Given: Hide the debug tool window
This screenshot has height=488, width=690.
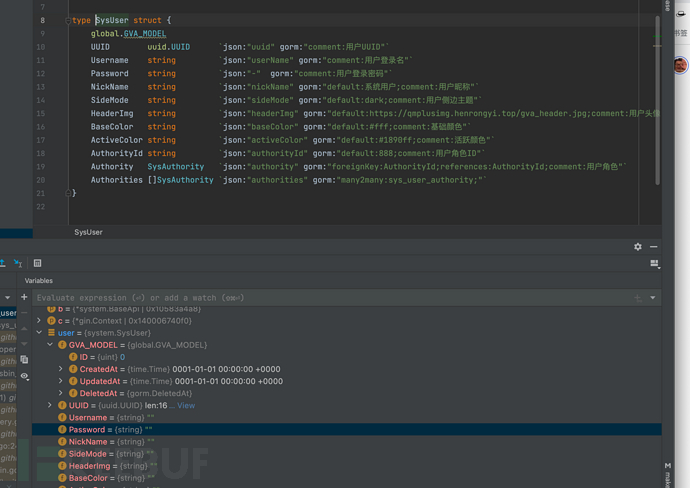Looking at the screenshot, I should click(654, 246).
